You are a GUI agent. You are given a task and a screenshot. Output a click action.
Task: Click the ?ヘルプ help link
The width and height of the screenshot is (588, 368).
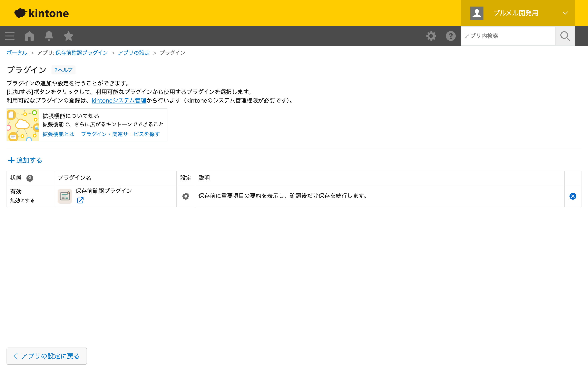[x=63, y=70]
